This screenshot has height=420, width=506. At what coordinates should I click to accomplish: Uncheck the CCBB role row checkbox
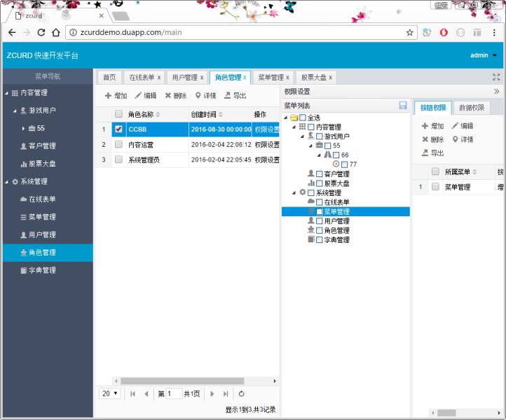pos(118,129)
